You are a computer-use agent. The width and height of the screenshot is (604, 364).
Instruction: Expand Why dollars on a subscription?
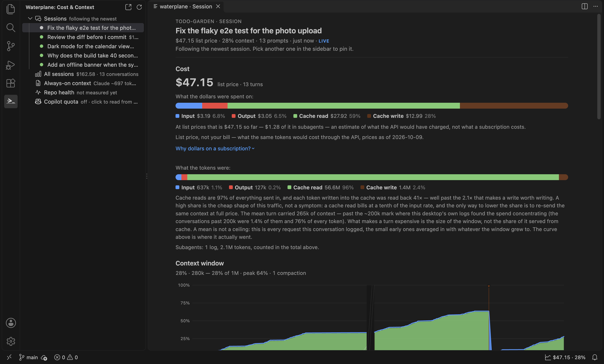pos(215,148)
